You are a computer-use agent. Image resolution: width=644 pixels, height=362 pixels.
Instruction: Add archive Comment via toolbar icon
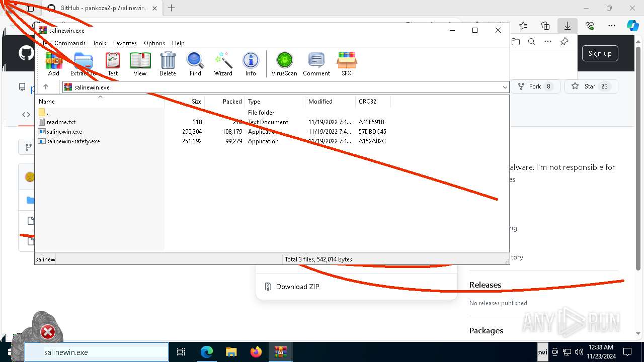(x=316, y=64)
